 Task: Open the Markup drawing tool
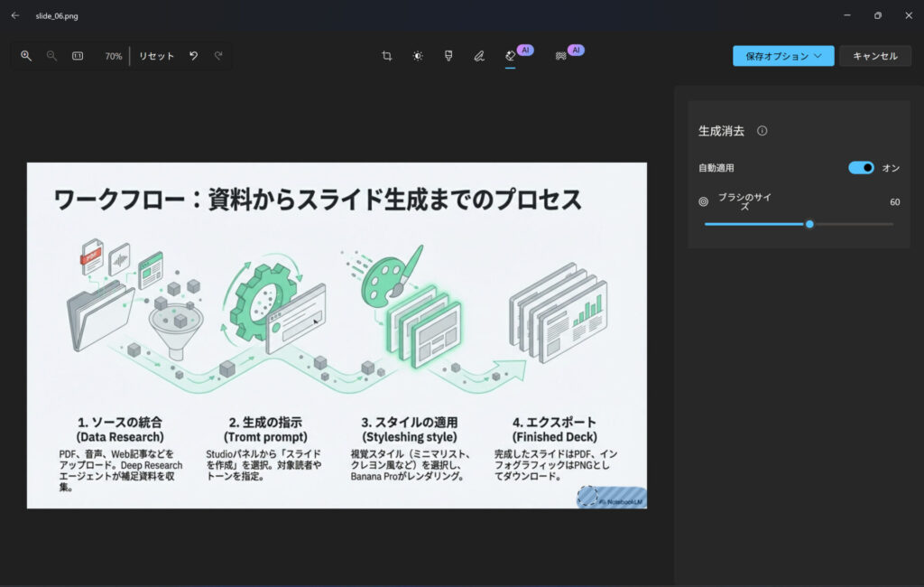(x=479, y=55)
